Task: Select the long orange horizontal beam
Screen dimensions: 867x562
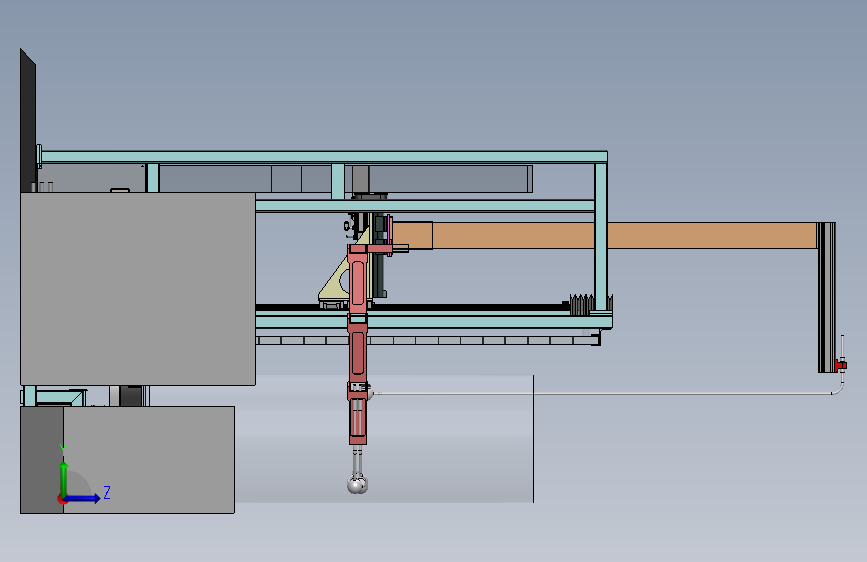Action: 603,236
